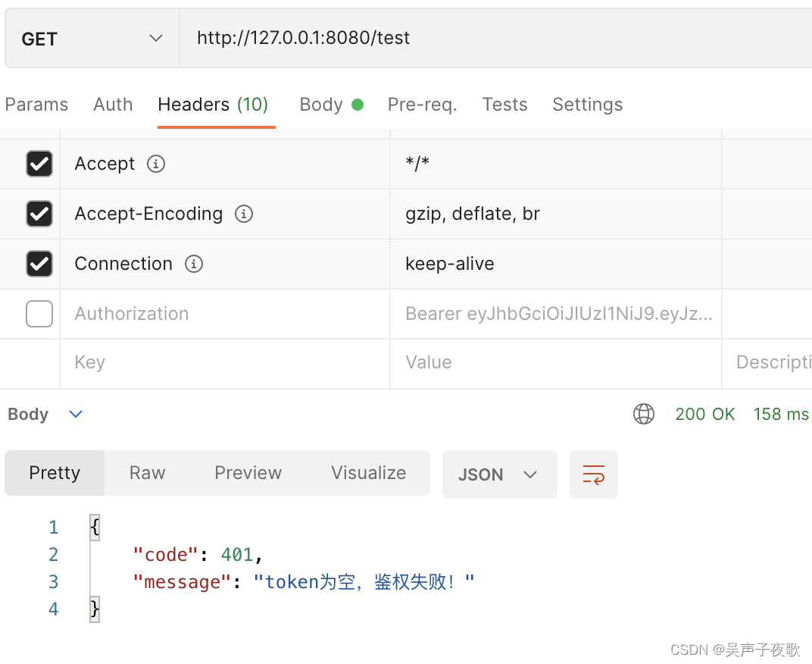Image resolution: width=812 pixels, height=664 pixels.
Task: Click the Description input field
Action: [767, 362]
